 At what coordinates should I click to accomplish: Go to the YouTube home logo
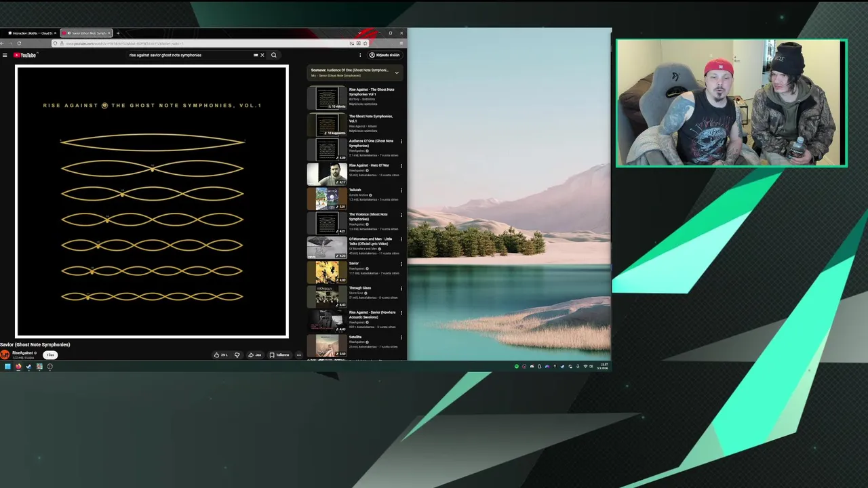25,55
